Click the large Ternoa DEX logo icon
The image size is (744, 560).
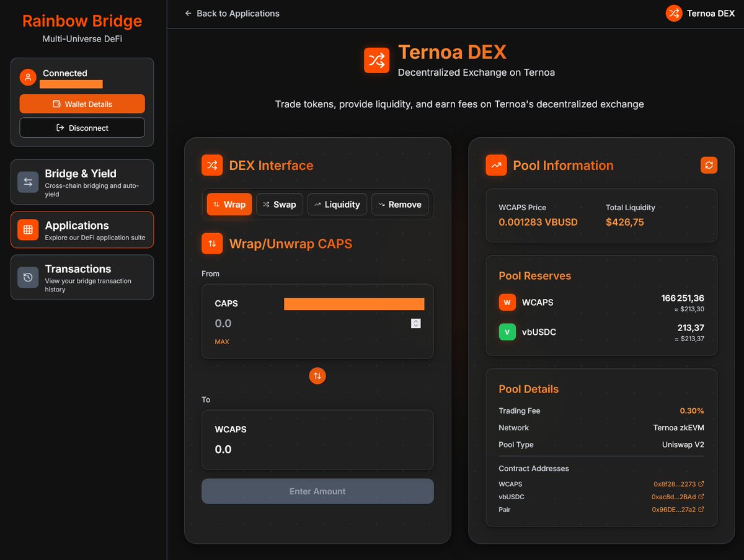click(376, 60)
